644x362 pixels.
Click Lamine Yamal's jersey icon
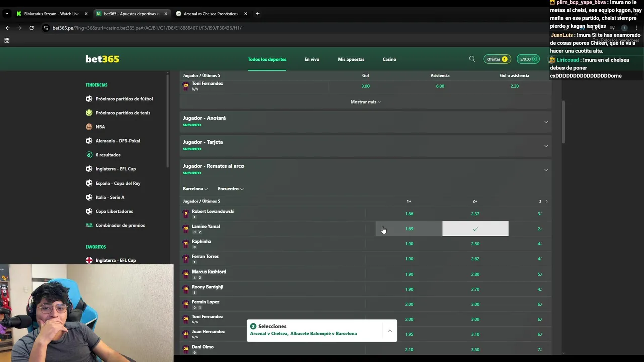click(x=186, y=229)
